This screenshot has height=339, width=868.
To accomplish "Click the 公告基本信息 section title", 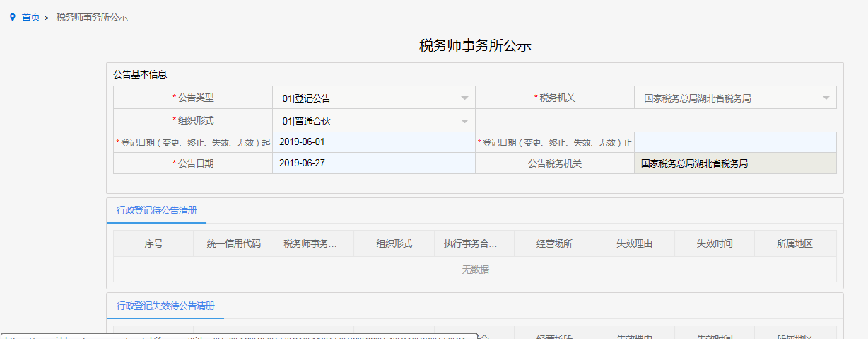I will tap(140, 74).
